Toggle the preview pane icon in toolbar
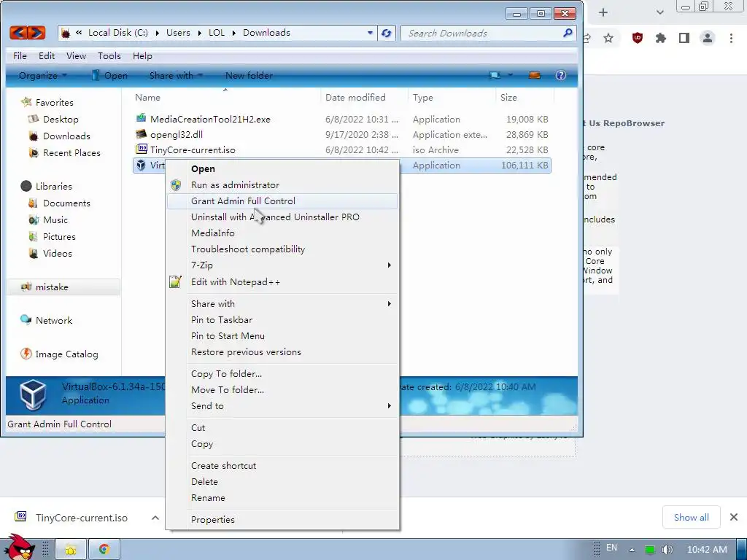Screen dimensions: 747x560 tap(535, 75)
